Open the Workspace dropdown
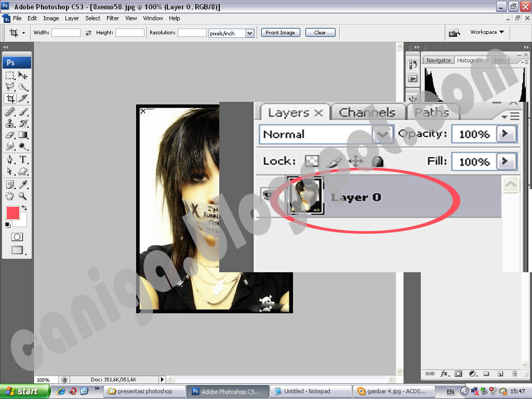This screenshot has width=532, height=399. 487,32
